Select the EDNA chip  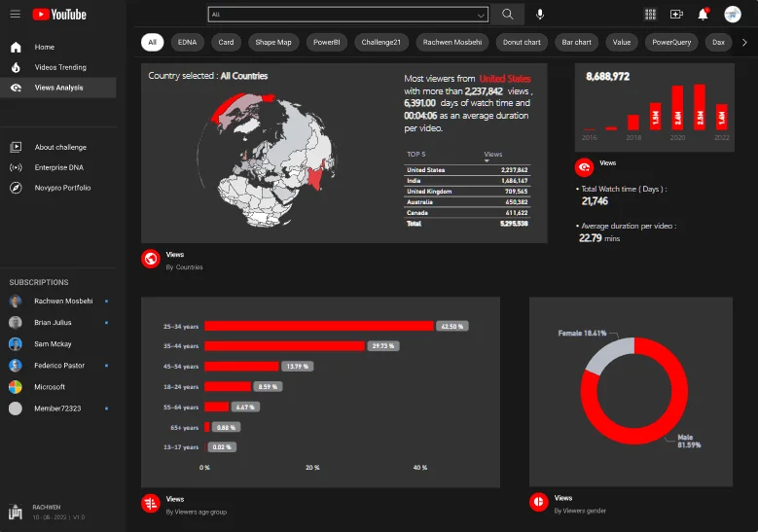tap(187, 42)
